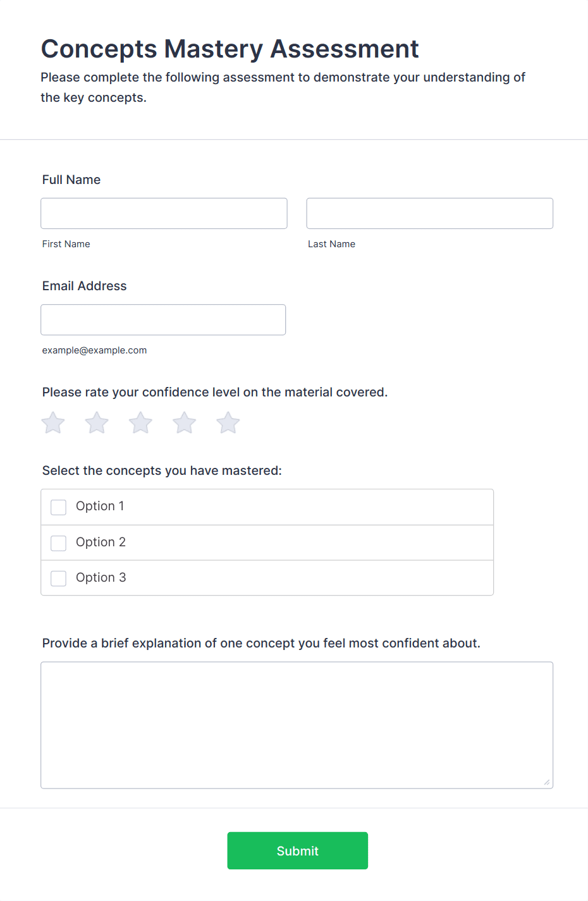Focus the Last Name input field
The image size is (588, 901).
(430, 214)
